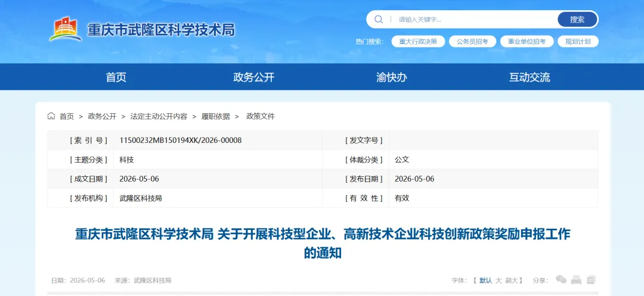Click 履职依据 breadcrumb link
Image resolution: width=644 pixels, height=296 pixels.
click(216, 116)
